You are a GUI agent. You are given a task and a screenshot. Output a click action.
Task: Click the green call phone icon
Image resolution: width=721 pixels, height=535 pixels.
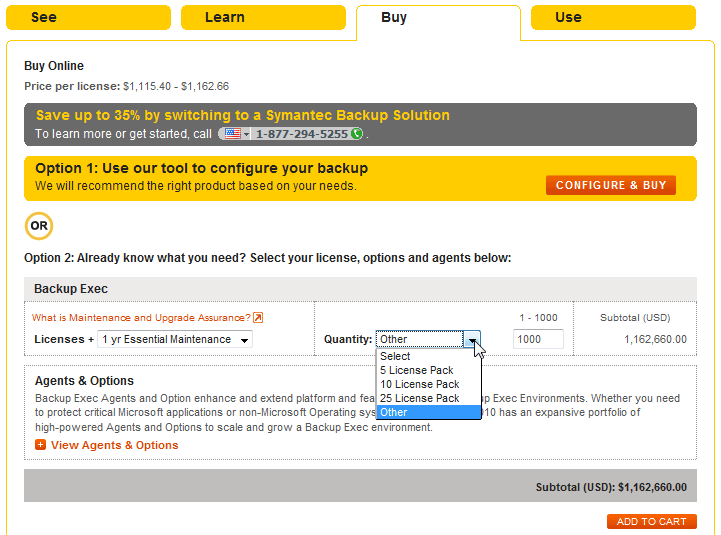point(356,134)
